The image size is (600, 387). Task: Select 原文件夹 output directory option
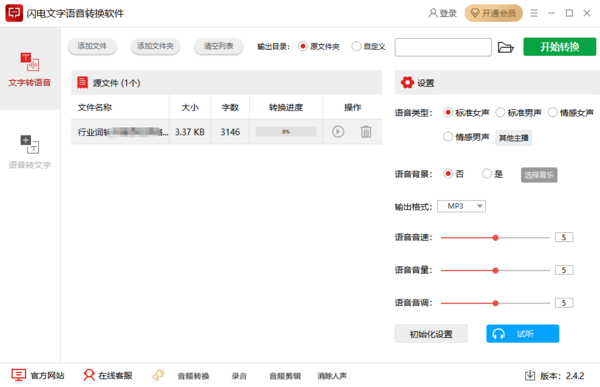pyautogui.click(x=318, y=46)
